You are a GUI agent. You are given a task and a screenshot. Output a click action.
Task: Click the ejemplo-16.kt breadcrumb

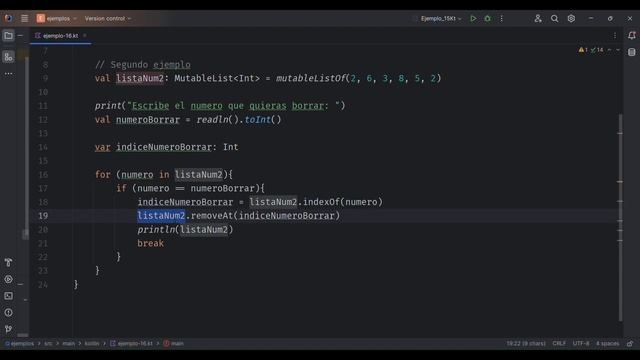pos(131,344)
